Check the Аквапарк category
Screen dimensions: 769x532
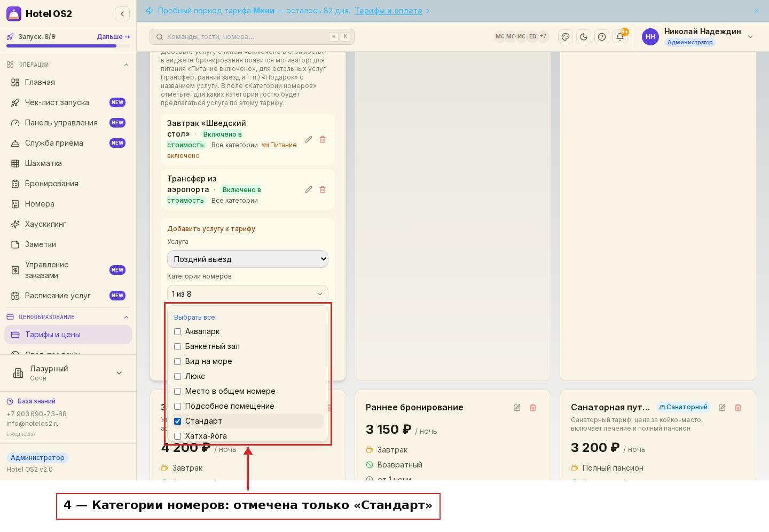[178, 332]
